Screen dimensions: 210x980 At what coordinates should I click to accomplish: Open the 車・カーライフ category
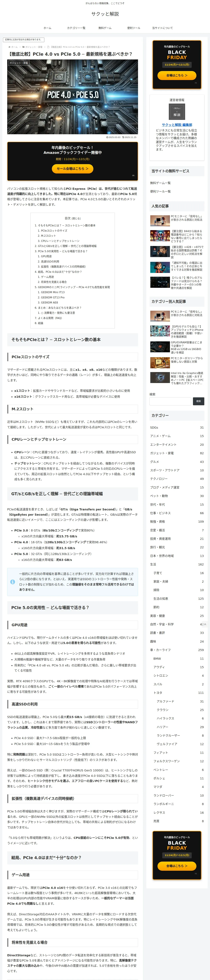pyautogui.click(x=177, y=650)
